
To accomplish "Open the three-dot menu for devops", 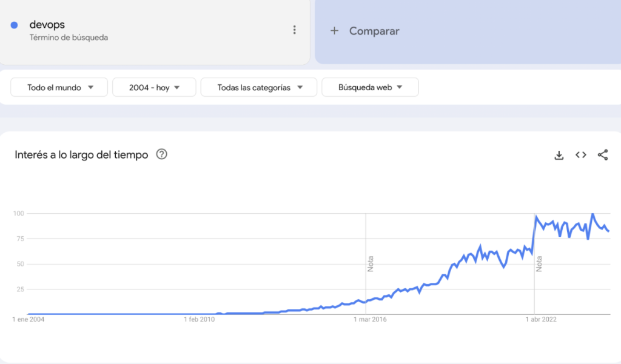I will tap(295, 30).
